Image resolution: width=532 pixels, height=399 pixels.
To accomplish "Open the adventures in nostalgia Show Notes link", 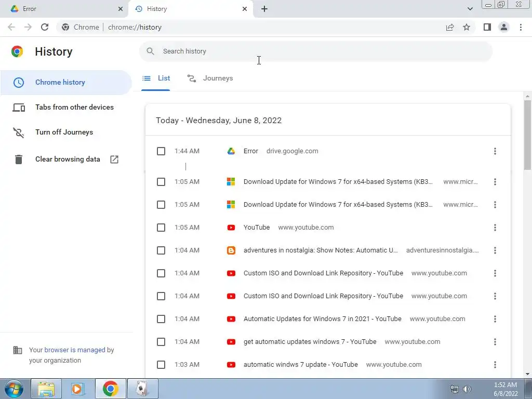I will [x=321, y=250].
